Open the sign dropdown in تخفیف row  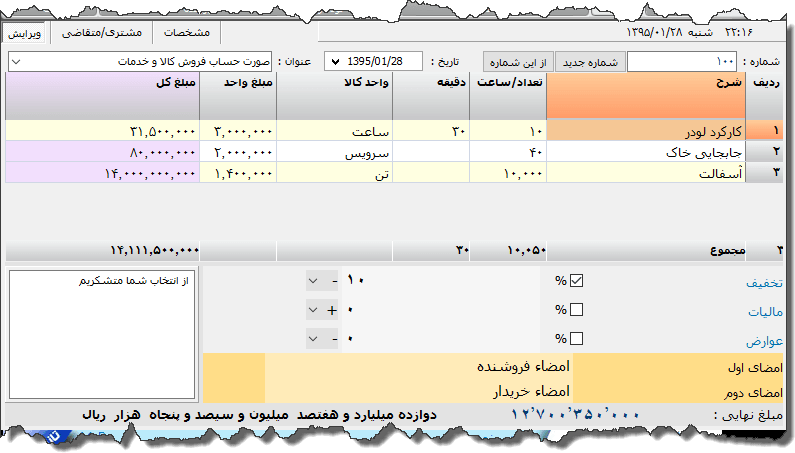click(313, 281)
